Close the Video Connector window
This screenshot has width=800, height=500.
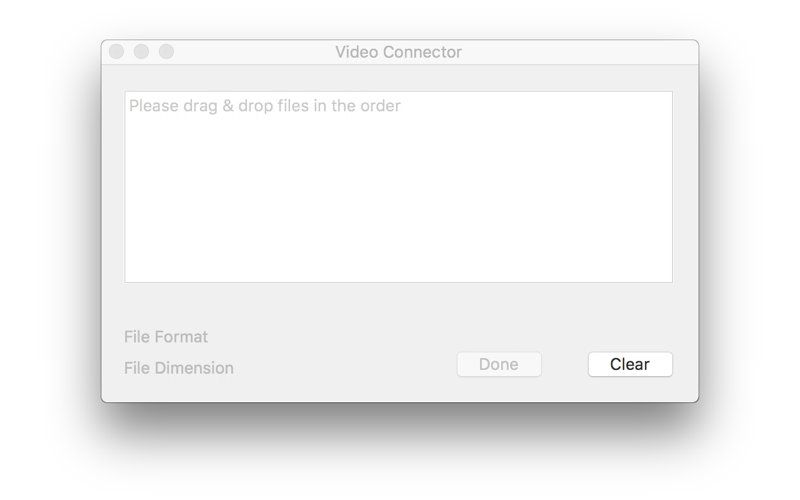(116, 52)
